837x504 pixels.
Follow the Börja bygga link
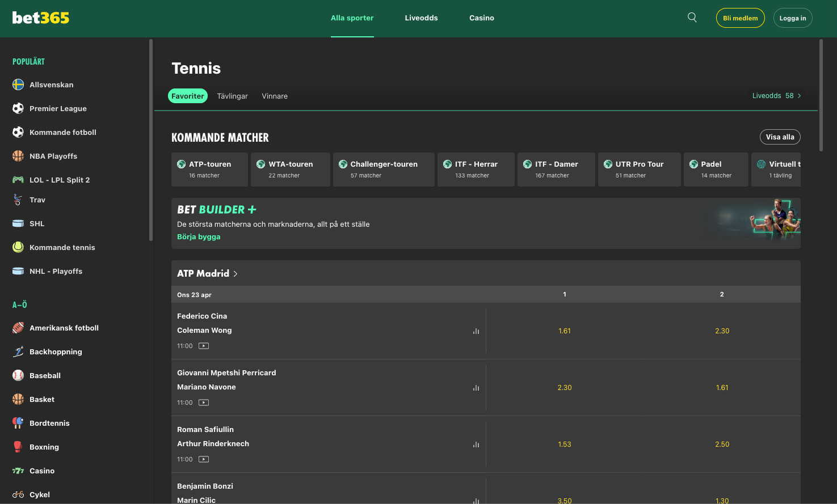(x=199, y=237)
